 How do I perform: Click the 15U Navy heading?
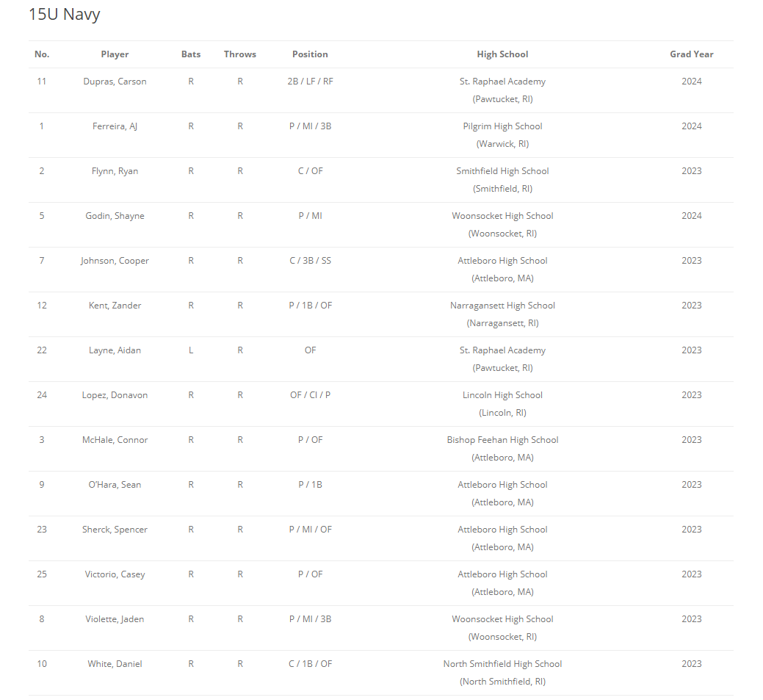tap(65, 14)
